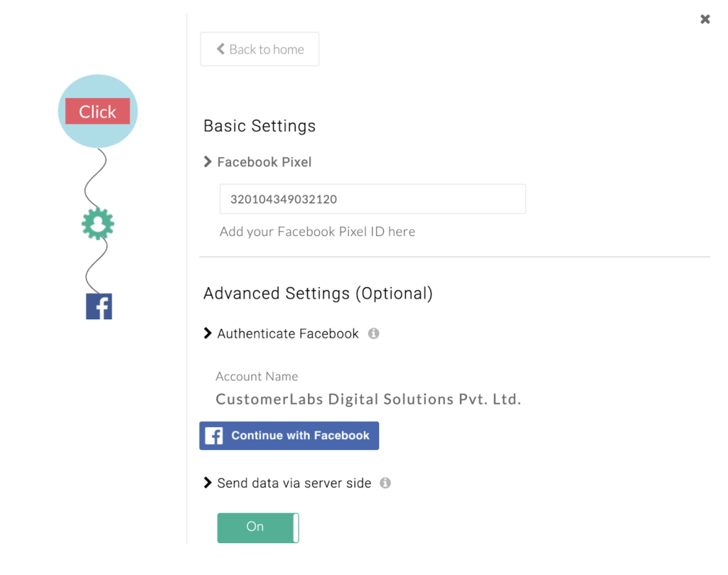Screen dimensions: 728x575
Task: Open the Facebook destination icon in workflow
Action: tap(99, 306)
